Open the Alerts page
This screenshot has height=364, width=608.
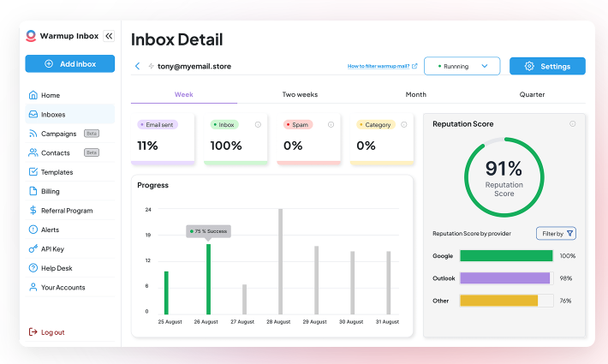tap(70, 230)
